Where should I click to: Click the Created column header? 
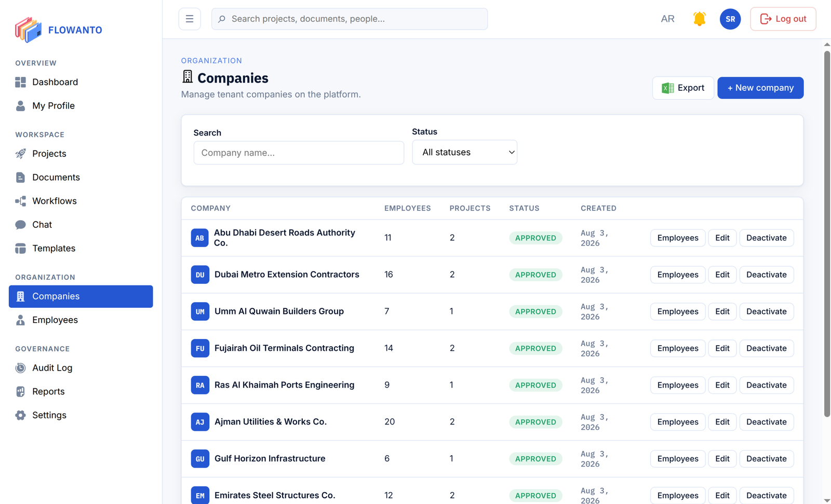click(598, 208)
